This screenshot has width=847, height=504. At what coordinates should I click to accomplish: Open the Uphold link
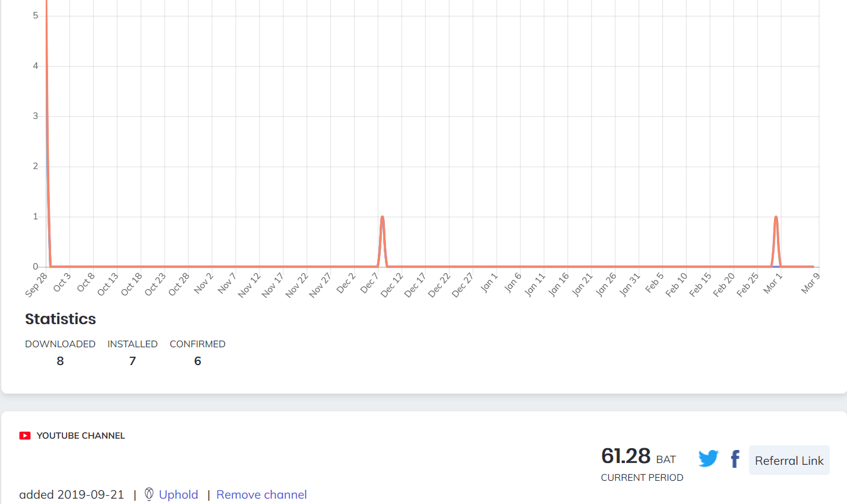pyautogui.click(x=178, y=495)
